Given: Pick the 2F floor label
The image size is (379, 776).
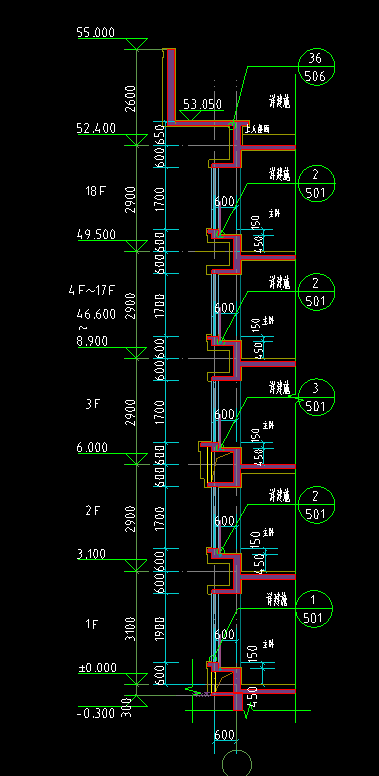Looking at the screenshot, I should (93, 511).
